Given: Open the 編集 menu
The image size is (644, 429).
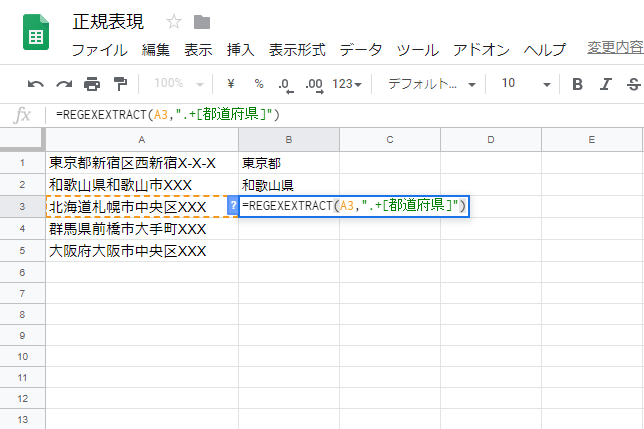Looking at the screenshot, I should (156, 50).
